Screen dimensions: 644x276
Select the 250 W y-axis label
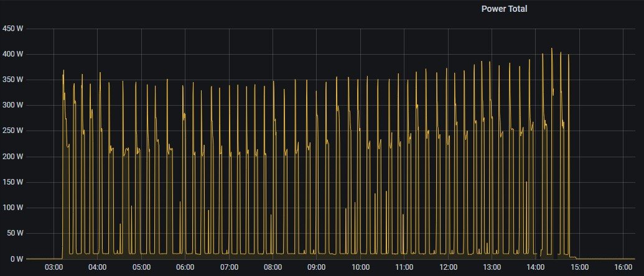[x=12, y=131]
